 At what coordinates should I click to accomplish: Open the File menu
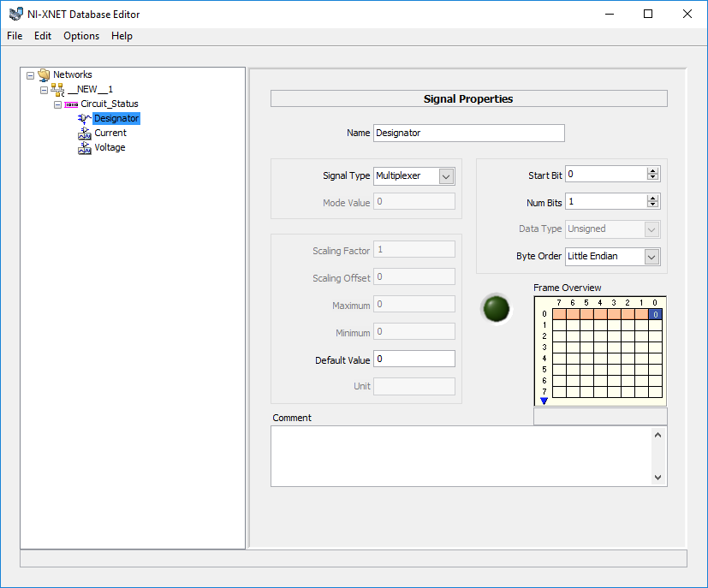[15, 36]
